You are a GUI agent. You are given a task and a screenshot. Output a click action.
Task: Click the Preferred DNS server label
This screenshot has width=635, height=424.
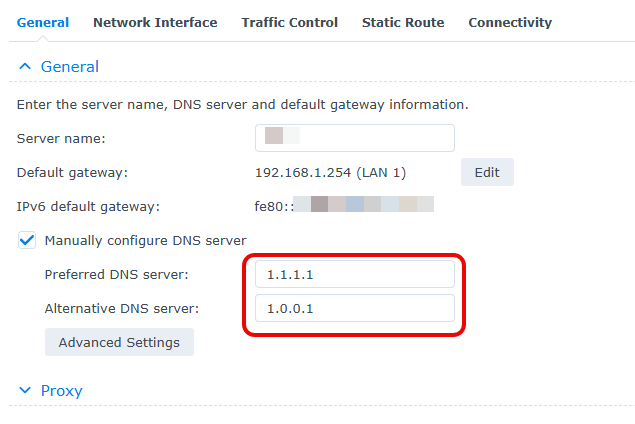click(x=116, y=274)
